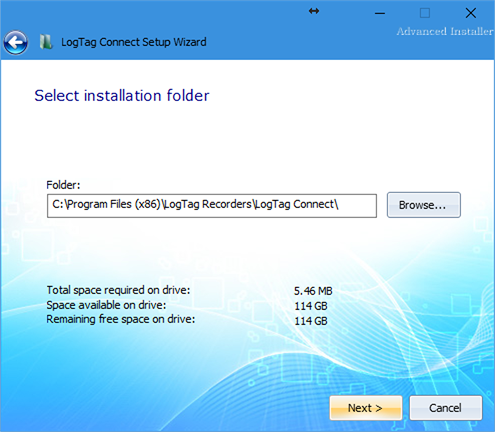Cancel the LogTag Connect installation

tap(446, 408)
